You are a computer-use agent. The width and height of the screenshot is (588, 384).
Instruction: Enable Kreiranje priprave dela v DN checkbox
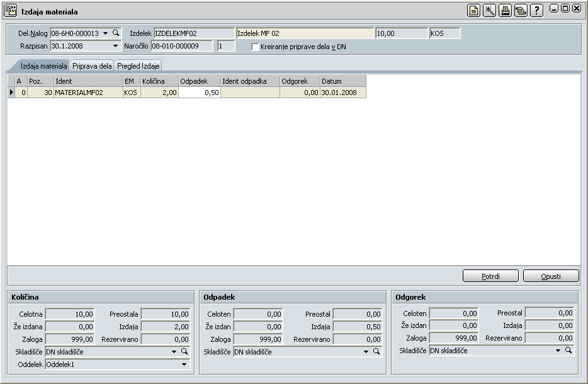[x=255, y=47]
